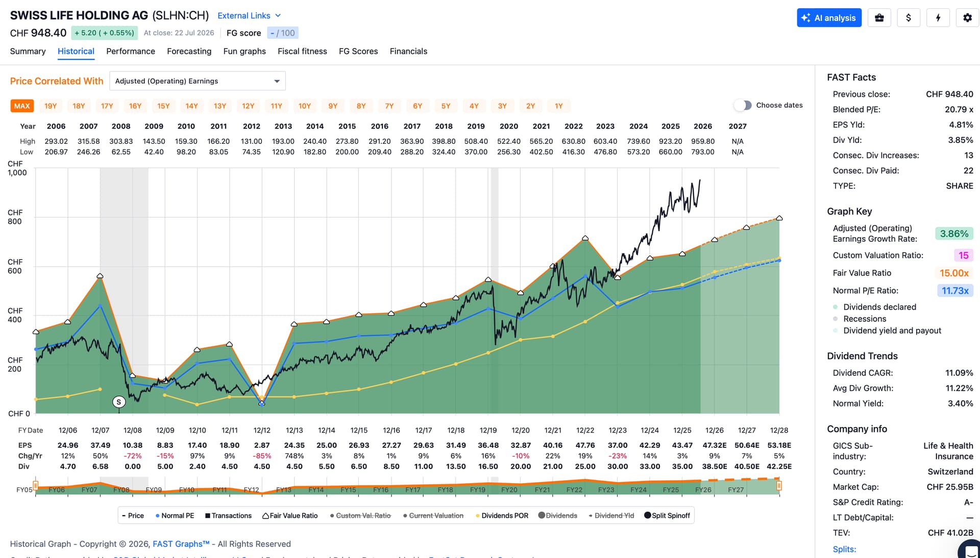Click the dollar sign currency icon

pos(909,18)
